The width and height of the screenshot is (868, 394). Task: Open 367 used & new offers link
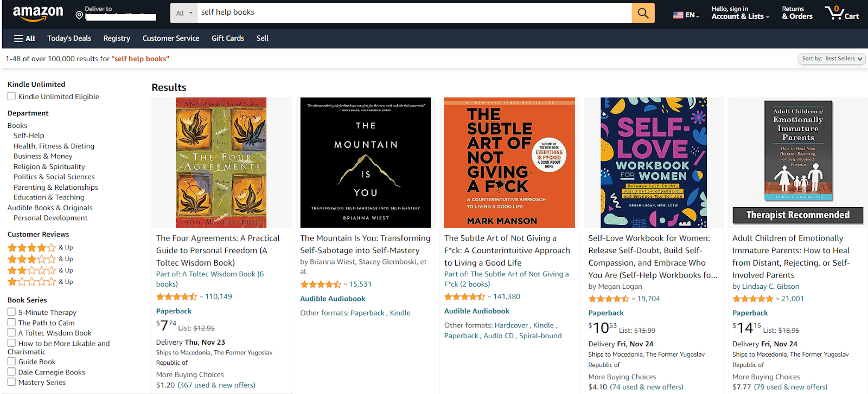218,385
